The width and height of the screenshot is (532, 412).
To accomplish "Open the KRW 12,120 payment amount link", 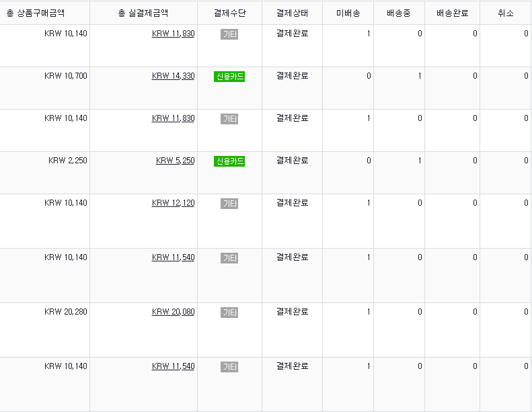I will coord(173,203).
